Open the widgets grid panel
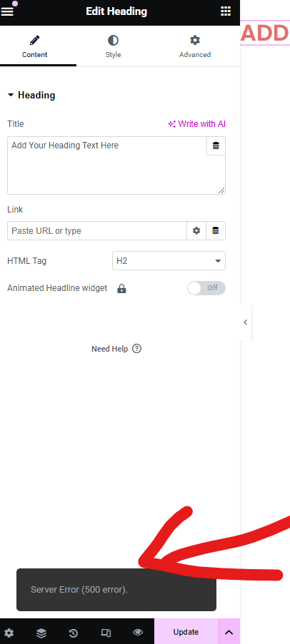The width and height of the screenshot is (290, 644). pos(226,11)
